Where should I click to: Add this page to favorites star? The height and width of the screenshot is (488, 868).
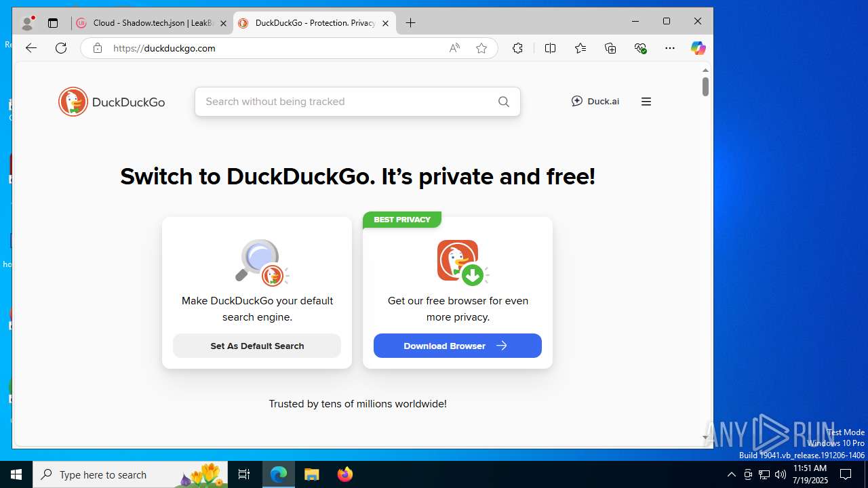(x=481, y=48)
